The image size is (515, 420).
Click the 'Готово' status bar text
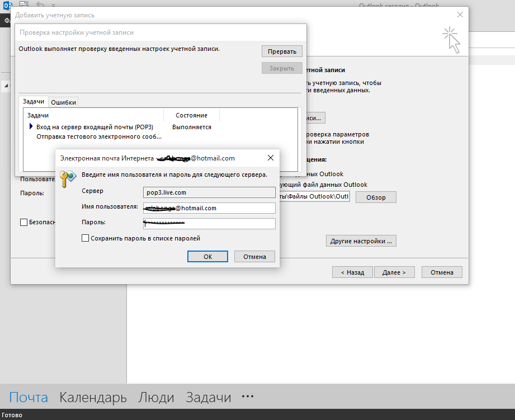(12, 415)
